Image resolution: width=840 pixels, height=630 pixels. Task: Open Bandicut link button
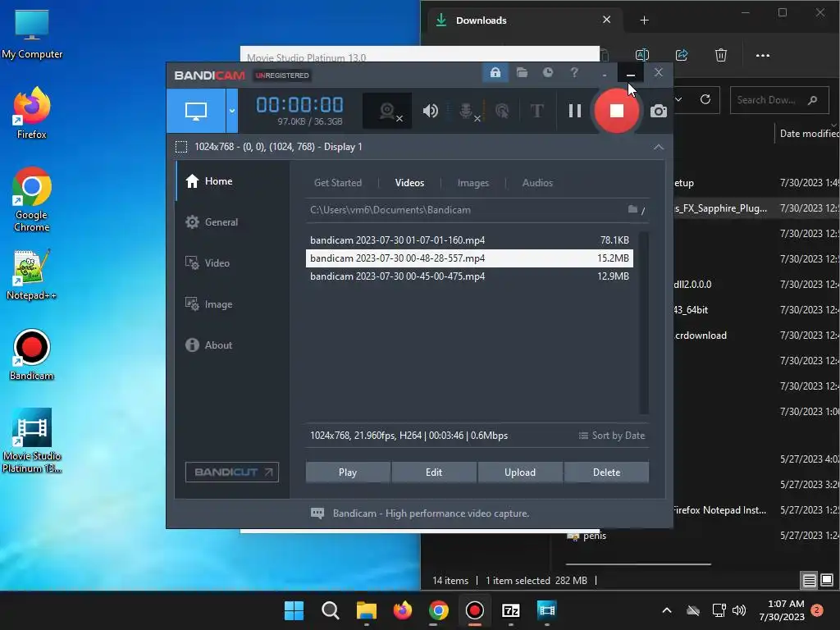tap(232, 472)
